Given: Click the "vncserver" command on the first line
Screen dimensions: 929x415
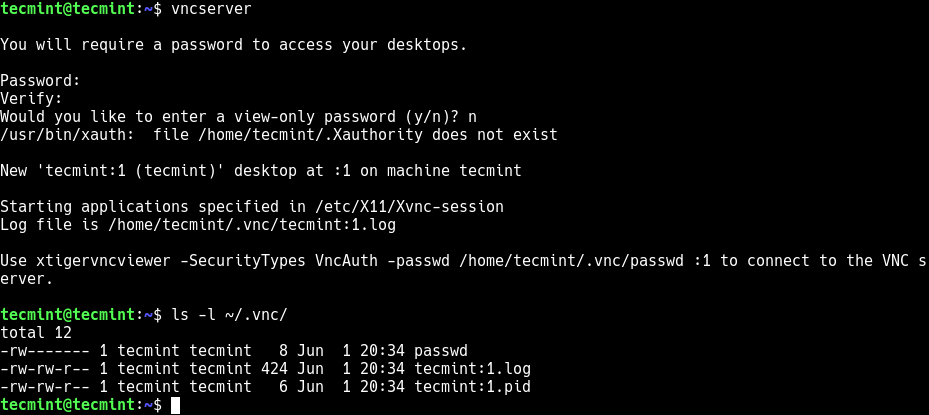Looking at the screenshot, I should (210, 9).
